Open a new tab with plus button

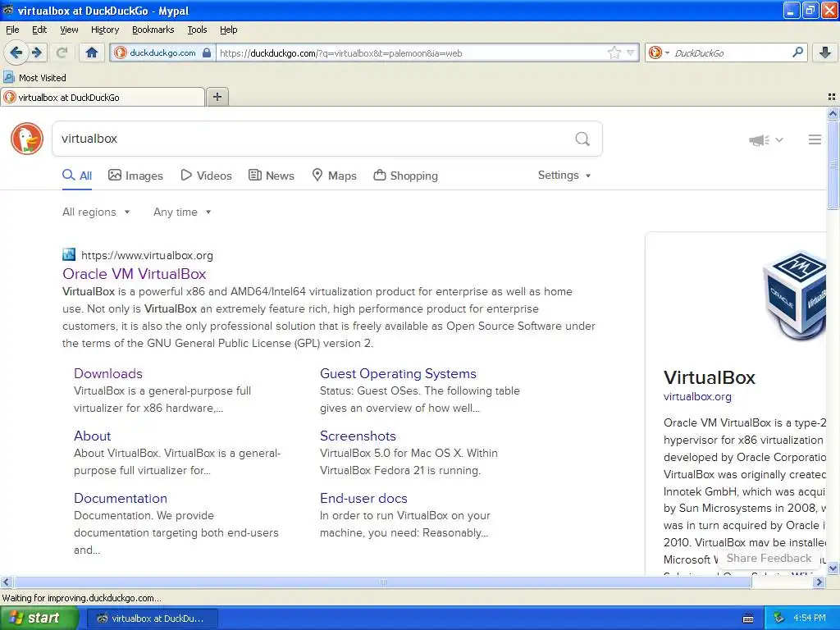[x=217, y=97]
